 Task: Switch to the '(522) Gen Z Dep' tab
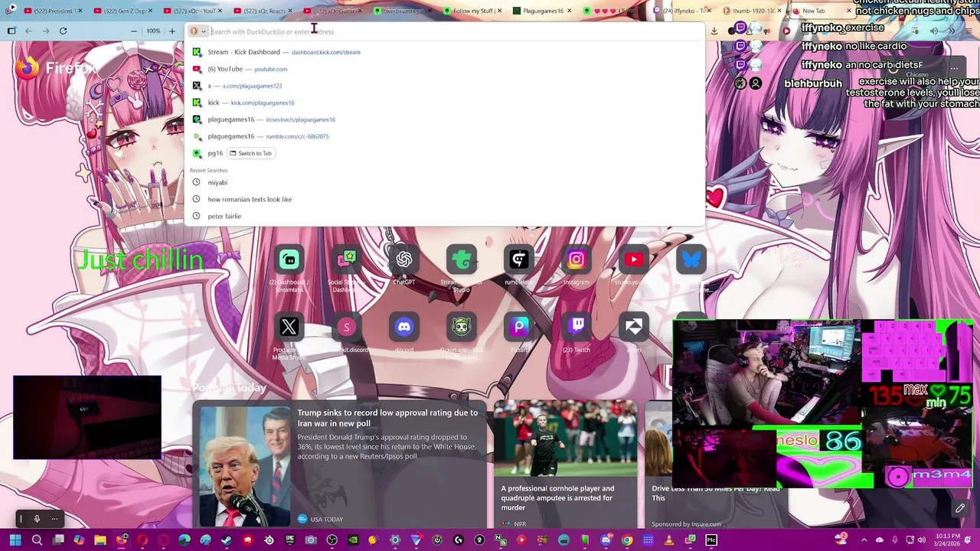point(123,11)
